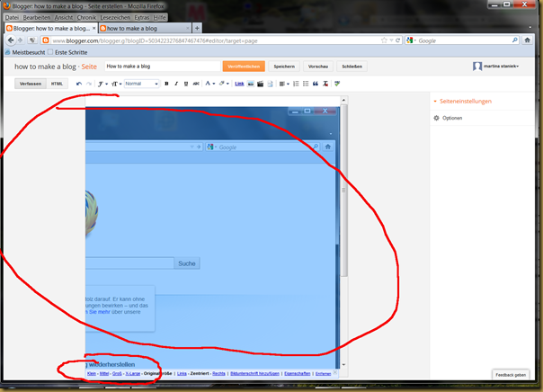
Task: Align image Links
Action: tap(182, 374)
